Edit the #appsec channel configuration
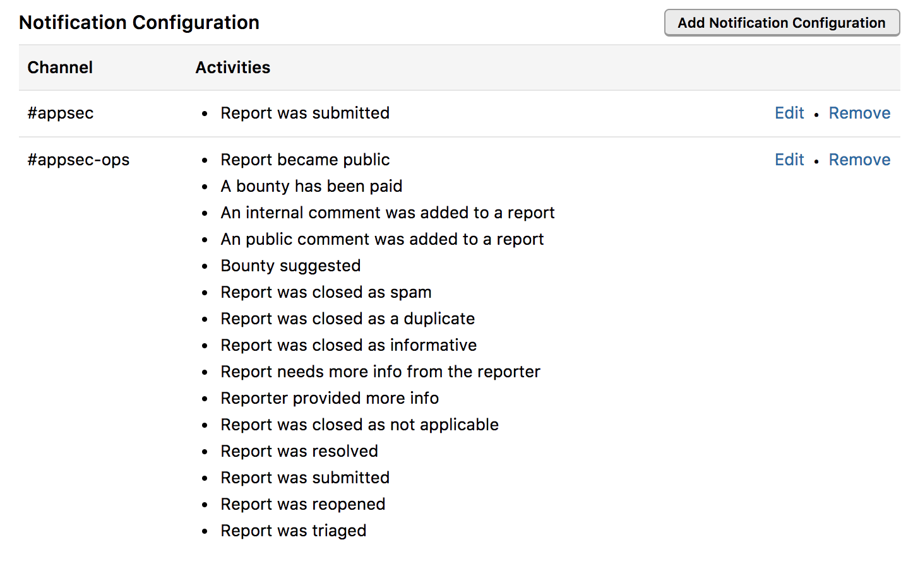 789,113
